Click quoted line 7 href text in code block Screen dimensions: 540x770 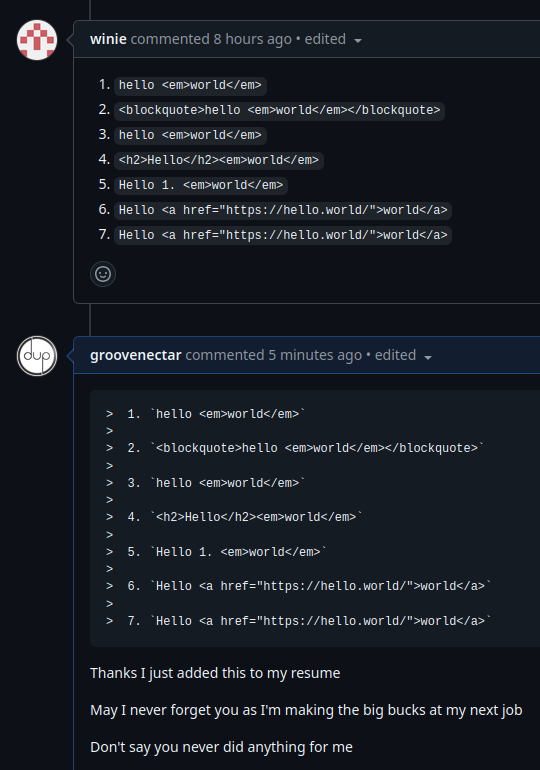[321, 621]
